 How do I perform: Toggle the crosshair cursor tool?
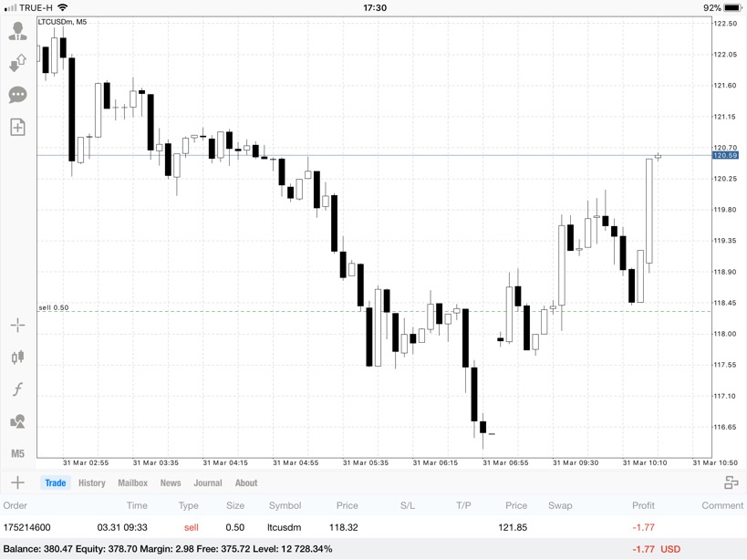[x=17, y=326]
